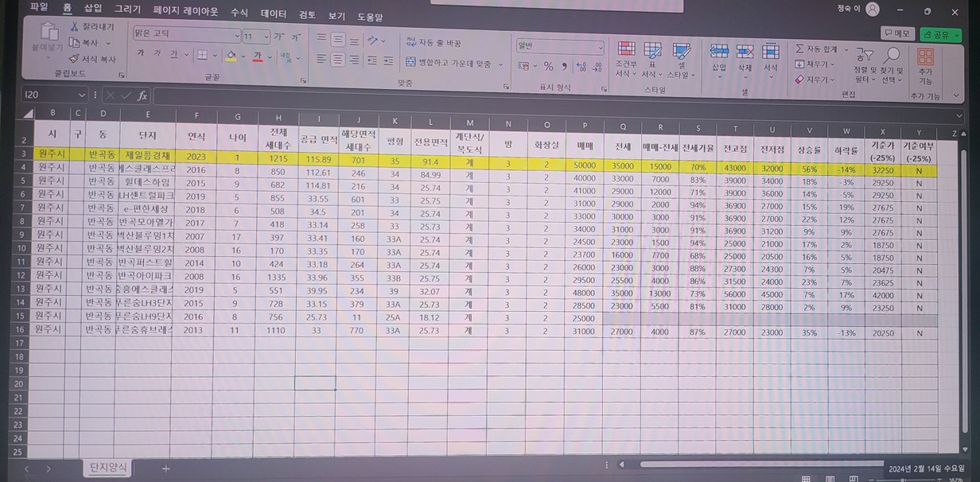This screenshot has height=482, width=980.
Task: Click the Comments (메모) button
Action: 898,33
